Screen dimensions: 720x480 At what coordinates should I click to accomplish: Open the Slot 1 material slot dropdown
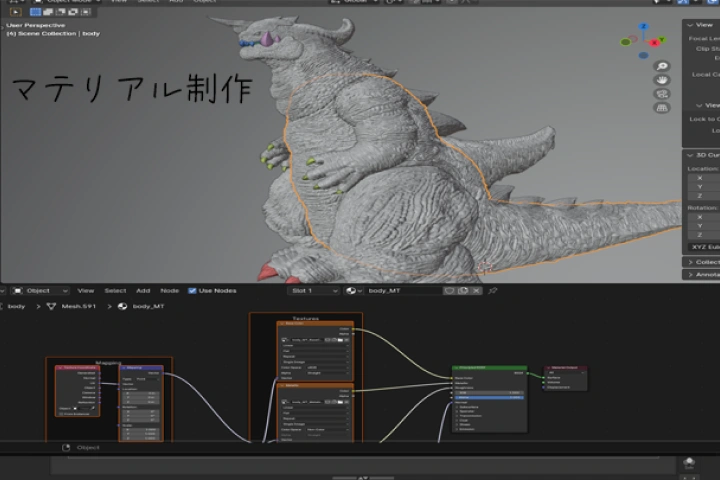pos(313,291)
